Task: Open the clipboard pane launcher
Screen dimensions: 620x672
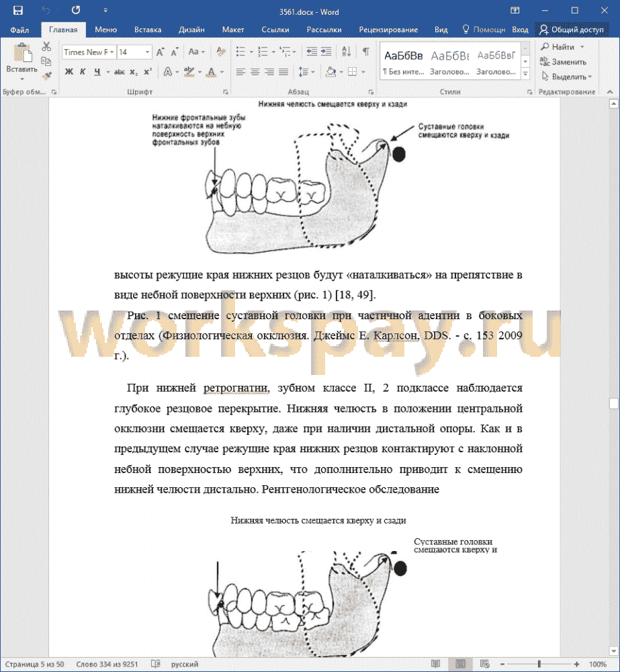Action: click(x=54, y=92)
